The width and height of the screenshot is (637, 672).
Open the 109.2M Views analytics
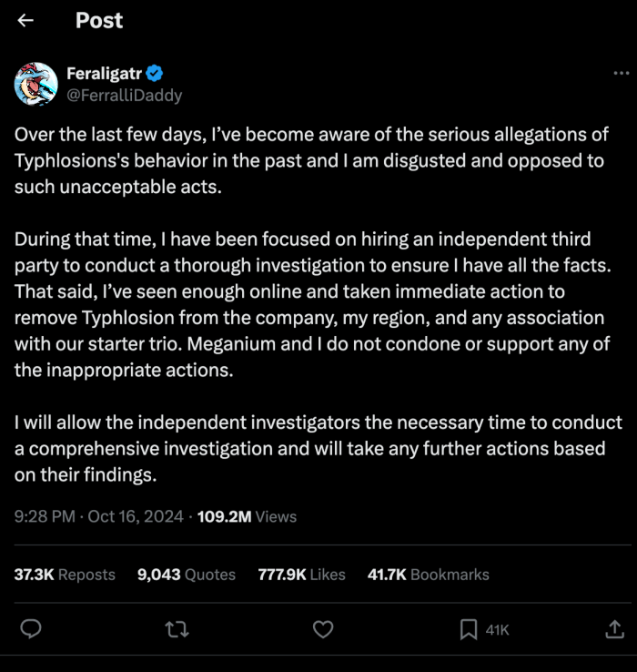coord(247,516)
